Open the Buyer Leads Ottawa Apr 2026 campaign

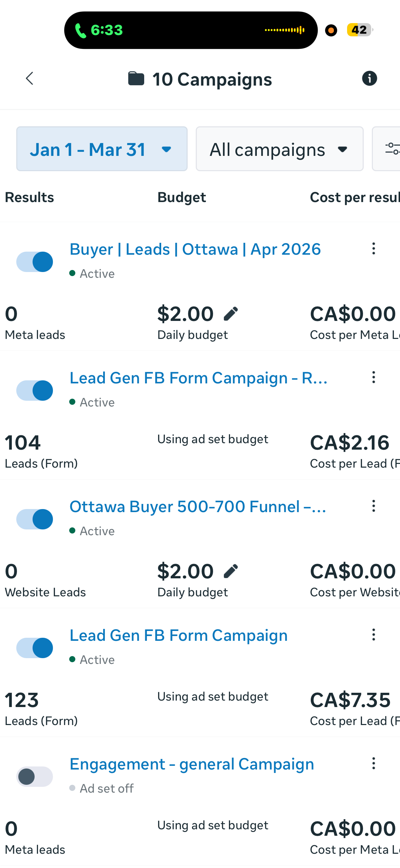[195, 249]
